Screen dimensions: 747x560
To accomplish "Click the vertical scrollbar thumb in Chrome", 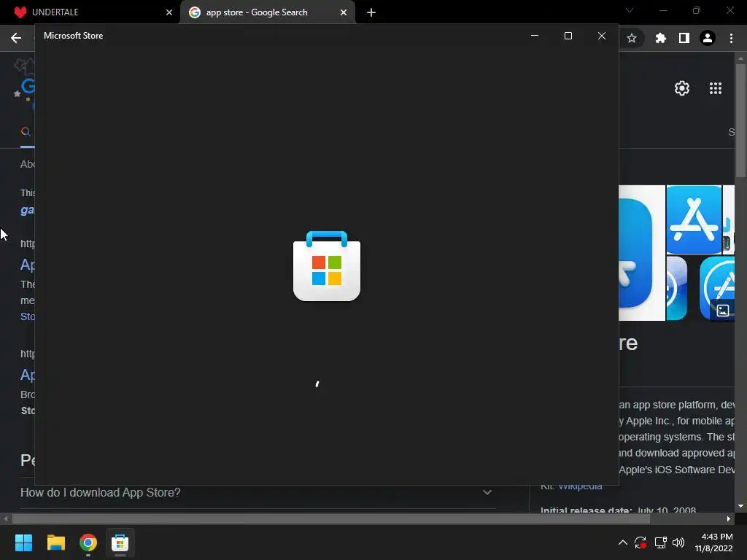I will pos(740,120).
